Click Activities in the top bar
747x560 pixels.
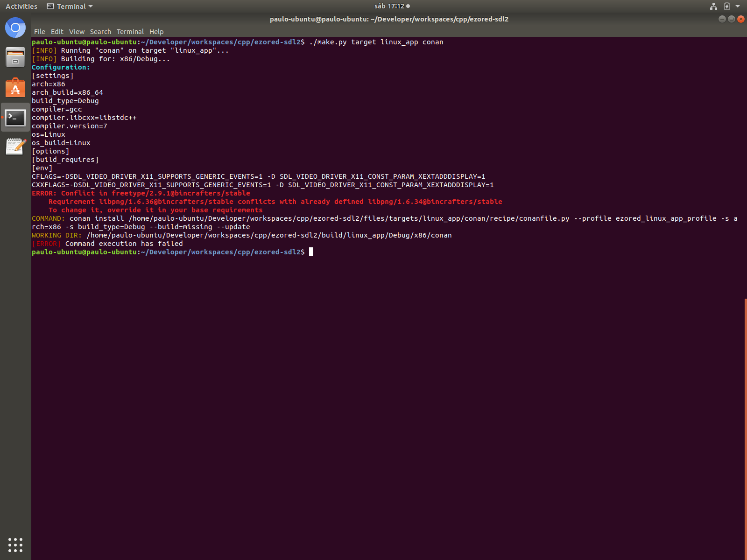click(21, 6)
